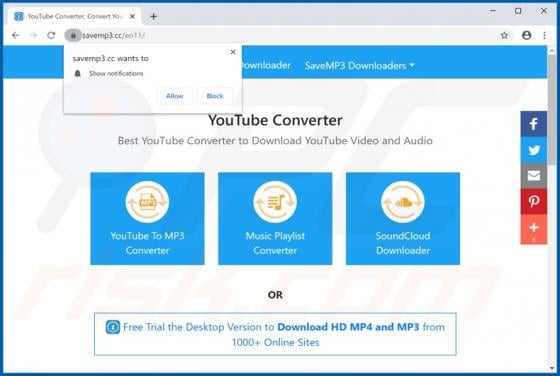Open more sharing options with plus icon
The width and height of the screenshot is (560, 376).
534,229
